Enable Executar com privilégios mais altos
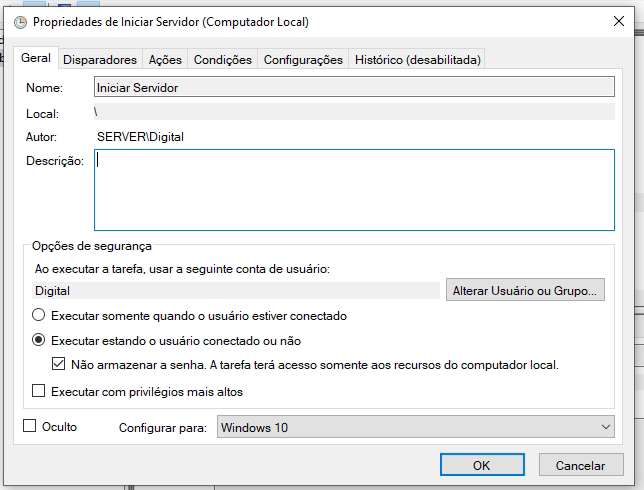The height and width of the screenshot is (490, 644). point(40,392)
